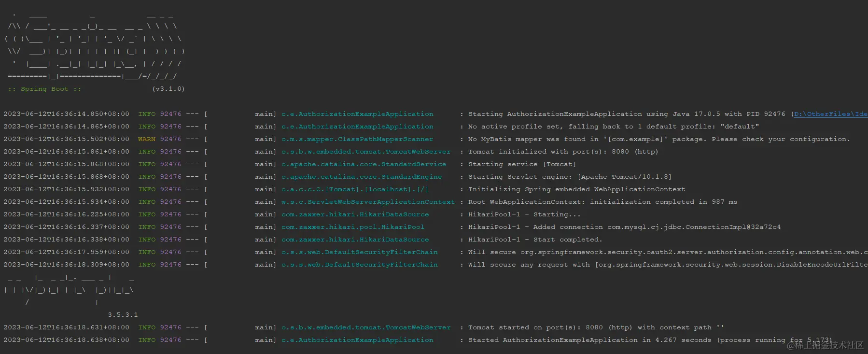Click the v3.1.0 Spring Boot version text
Screen dimensions: 868x354
click(x=168, y=89)
